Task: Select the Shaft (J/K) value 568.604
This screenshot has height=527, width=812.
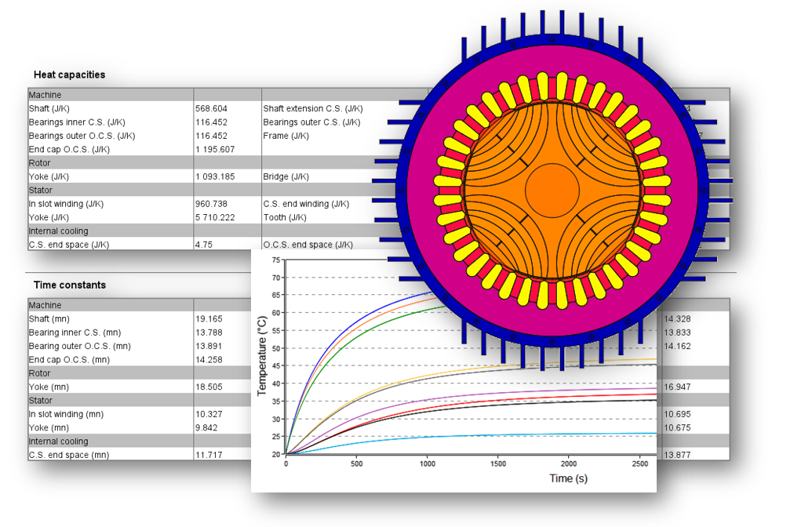Action: pos(211,109)
